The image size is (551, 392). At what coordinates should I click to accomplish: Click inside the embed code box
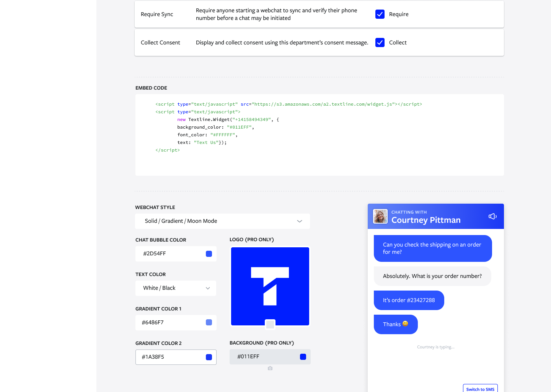point(320,135)
